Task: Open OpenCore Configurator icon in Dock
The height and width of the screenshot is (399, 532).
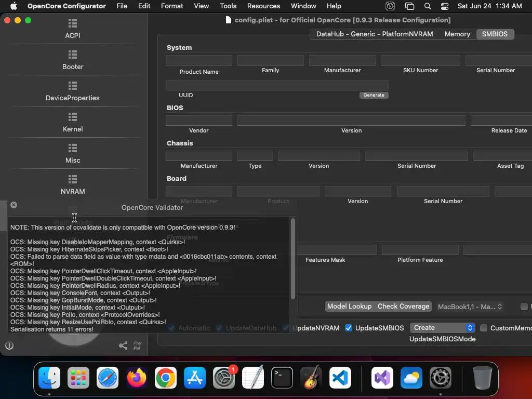Action: tap(441, 378)
